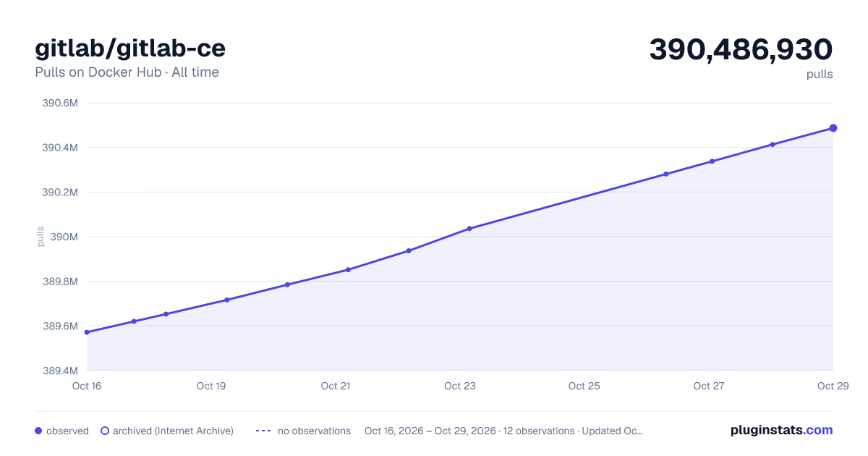Viewport: 868px width, 456px height.
Task: Click the Oct 19 x-axis label
Action: click(211, 386)
